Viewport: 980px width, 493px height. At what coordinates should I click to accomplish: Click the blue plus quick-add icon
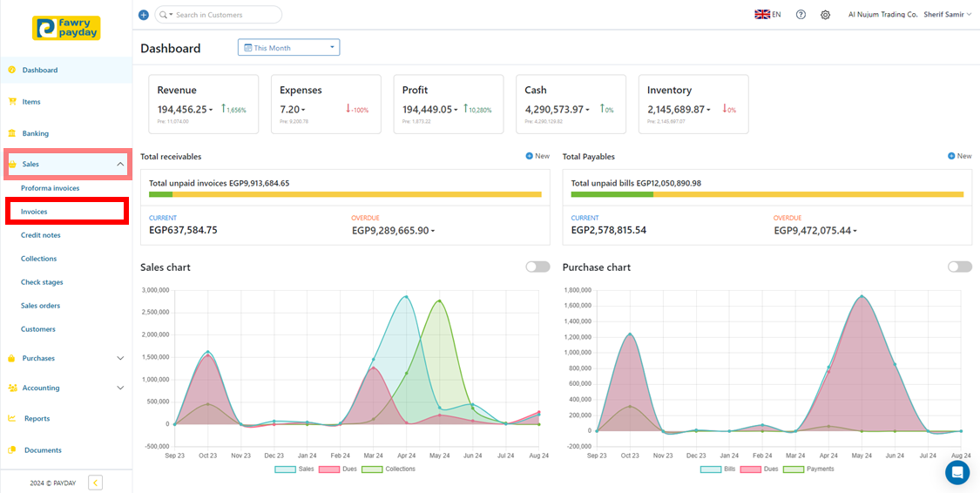144,15
